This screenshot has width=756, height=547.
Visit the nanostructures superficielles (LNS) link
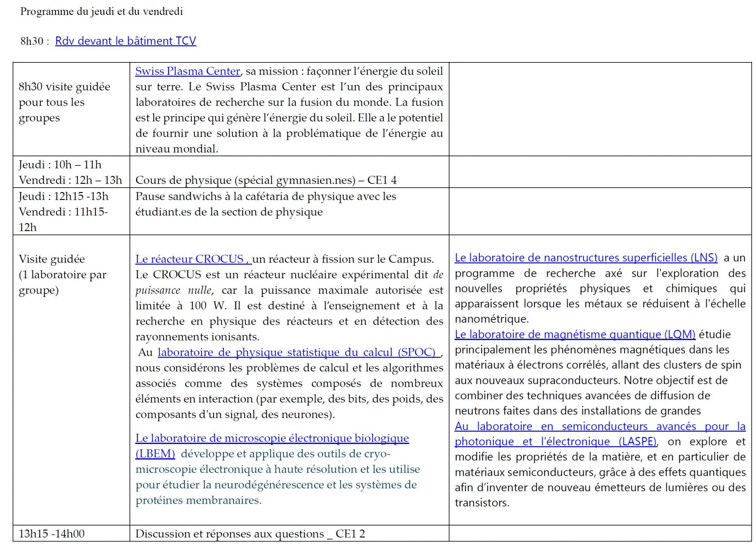coord(586,257)
